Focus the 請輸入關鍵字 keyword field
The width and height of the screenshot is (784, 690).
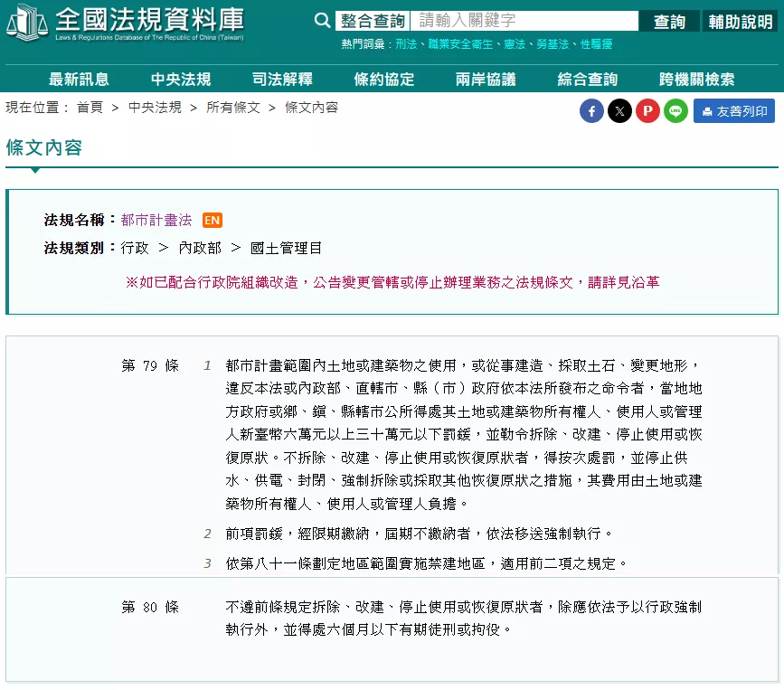tap(524, 21)
